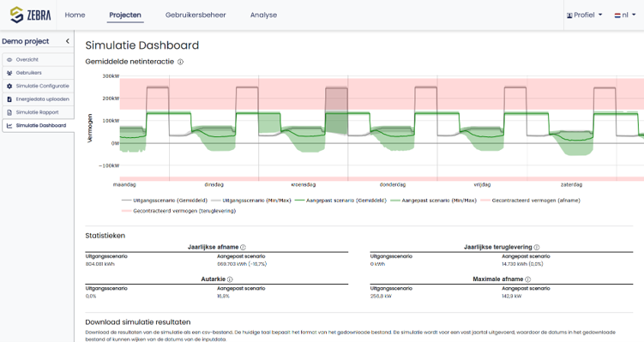
Task: Click the document icon for Simulatie Rapport
Action: (x=9, y=112)
